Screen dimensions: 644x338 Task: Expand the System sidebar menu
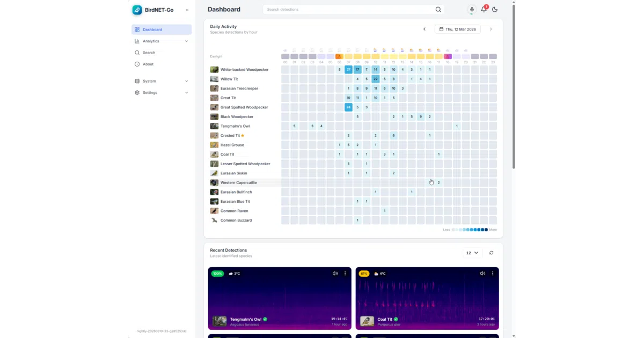[162, 81]
